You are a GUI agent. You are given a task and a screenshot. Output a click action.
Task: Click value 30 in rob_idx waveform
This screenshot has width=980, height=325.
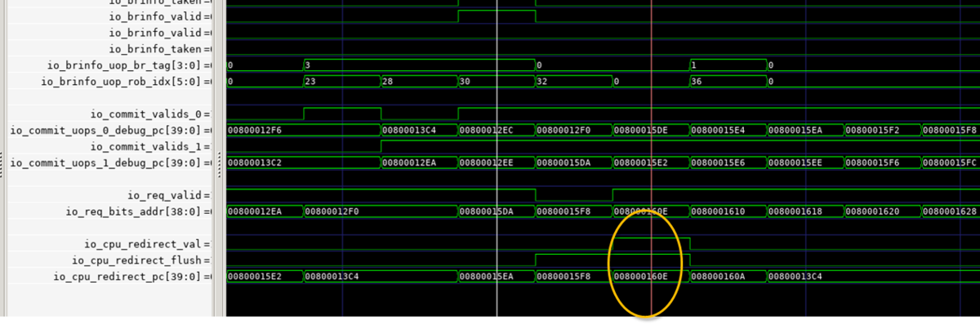(465, 81)
